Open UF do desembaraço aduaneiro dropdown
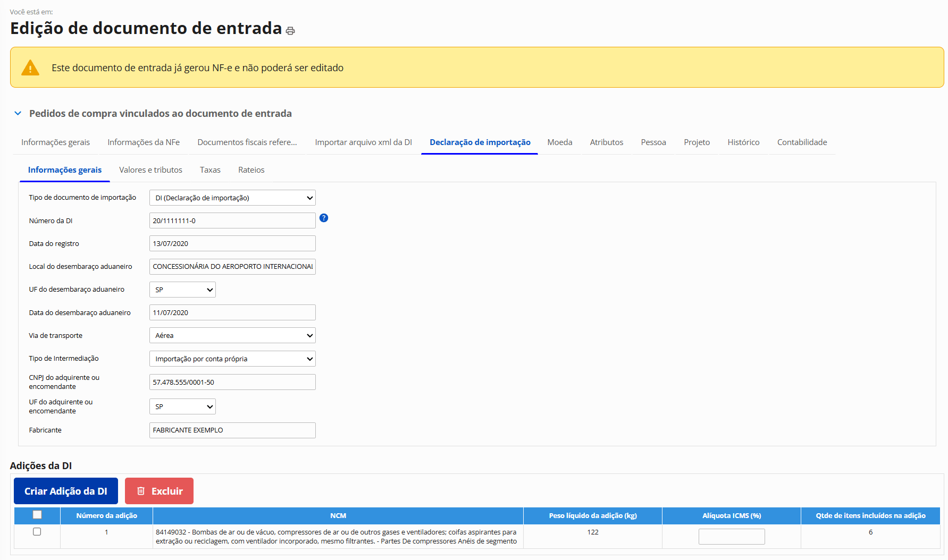Viewport: 948px width, 560px height. [182, 290]
